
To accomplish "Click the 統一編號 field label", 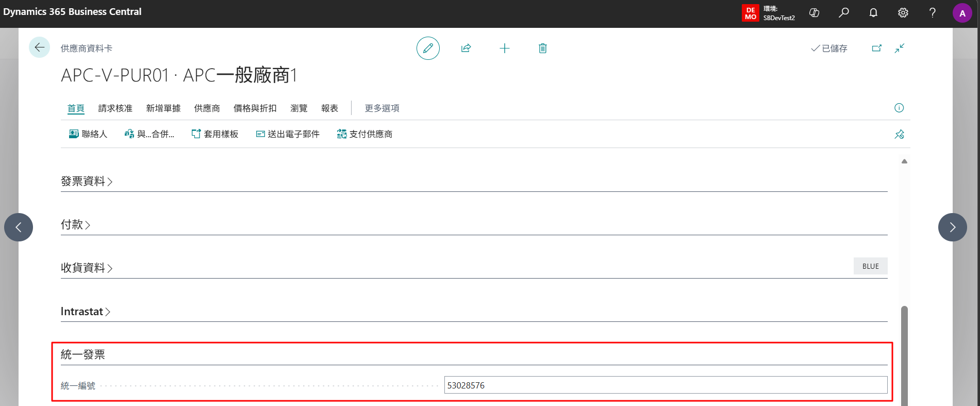I will pyautogui.click(x=78, y=386).
